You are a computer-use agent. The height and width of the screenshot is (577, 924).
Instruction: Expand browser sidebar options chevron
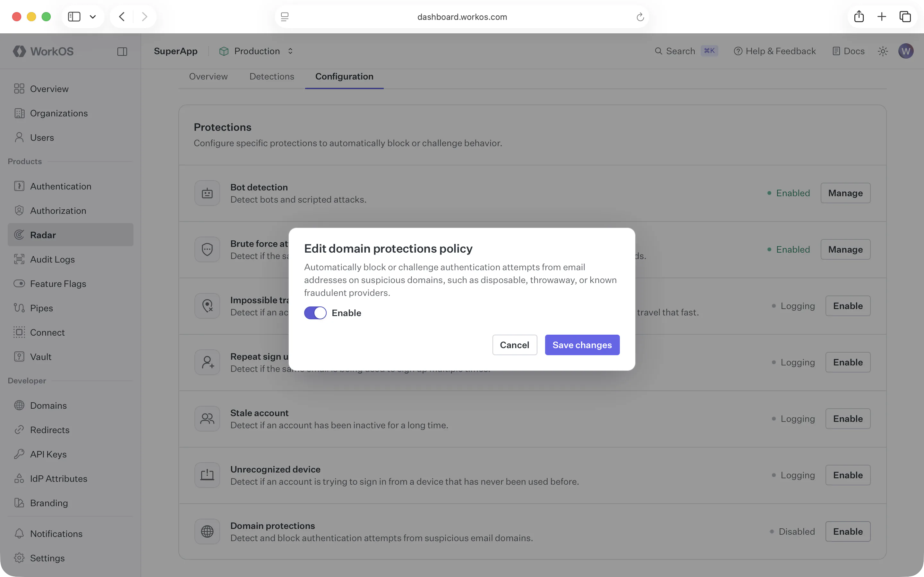click(x=93, y=17)
